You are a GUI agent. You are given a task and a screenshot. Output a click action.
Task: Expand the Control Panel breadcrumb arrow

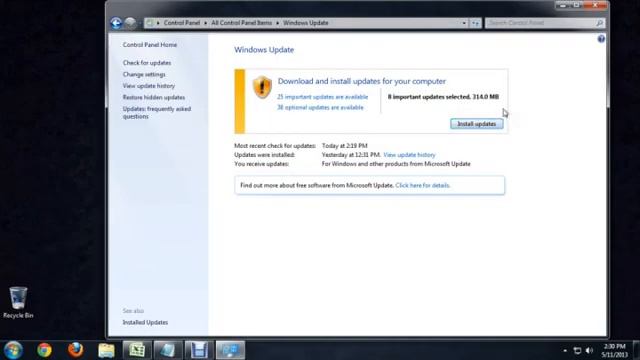point(205,23)
